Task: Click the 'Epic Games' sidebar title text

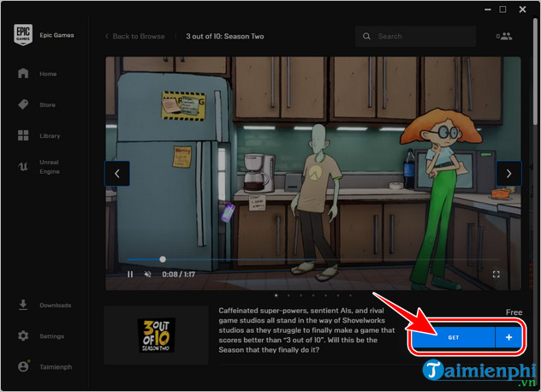Action: tap(57, 35)
